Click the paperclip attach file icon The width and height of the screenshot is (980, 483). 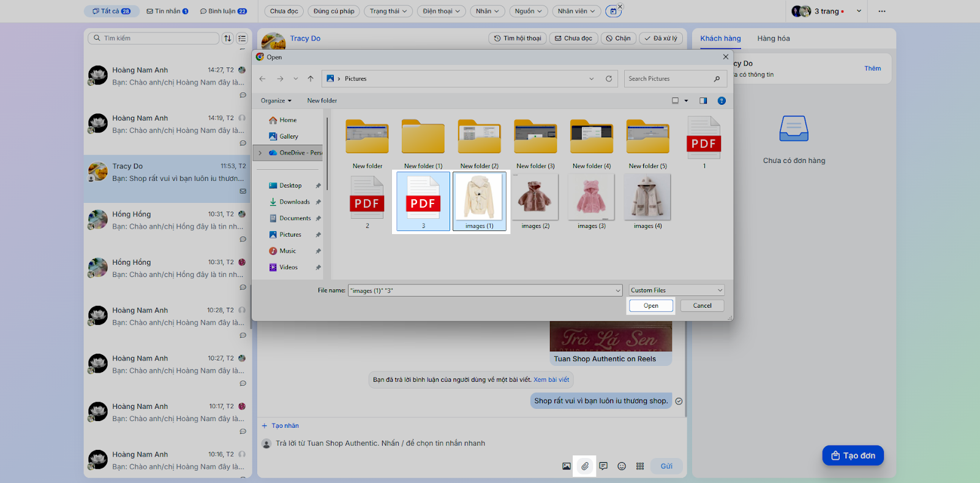tap(585, 466)
